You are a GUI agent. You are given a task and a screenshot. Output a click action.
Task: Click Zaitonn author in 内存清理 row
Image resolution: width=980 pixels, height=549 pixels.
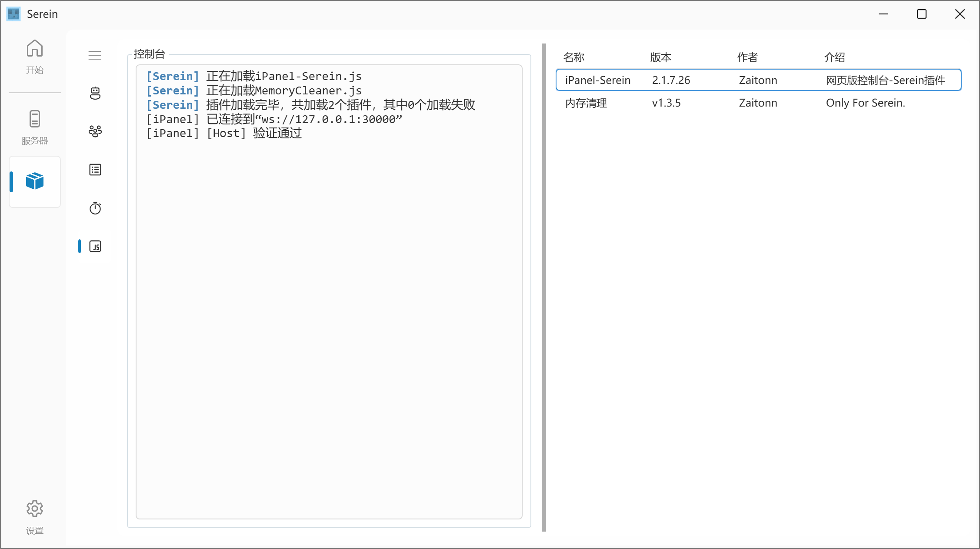click(758, 103)
